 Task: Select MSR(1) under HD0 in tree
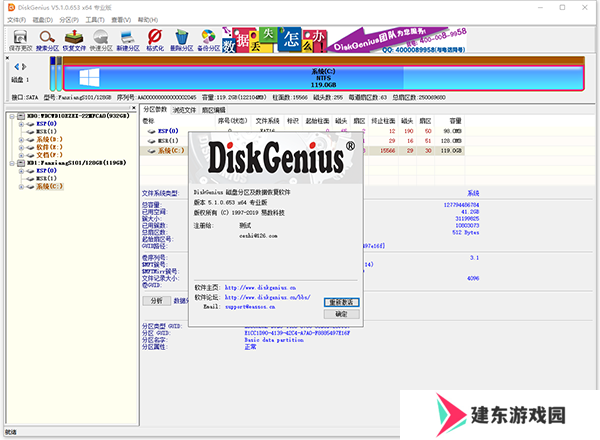pyautogui.click(x=46, y=132)
